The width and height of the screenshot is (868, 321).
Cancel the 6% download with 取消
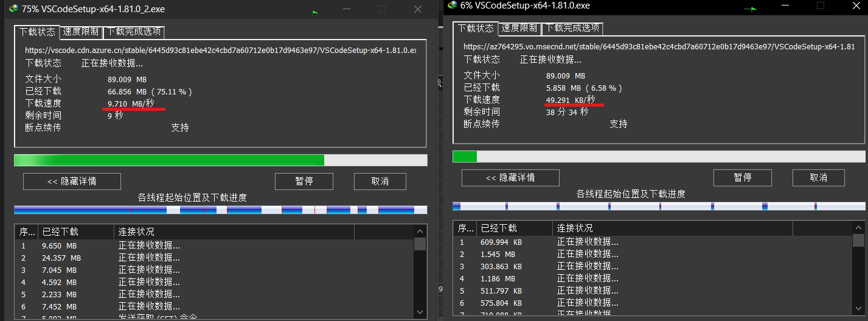(x=819, y=178)
